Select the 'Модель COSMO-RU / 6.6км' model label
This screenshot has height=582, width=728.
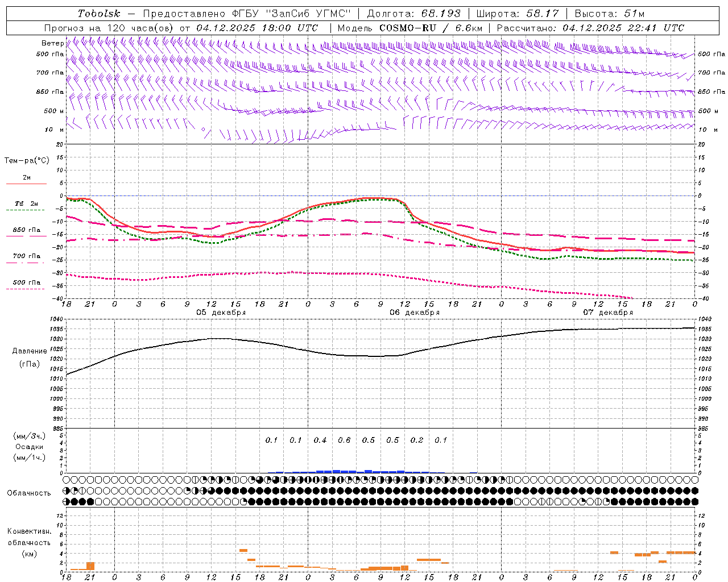pyautogui.click(x=409, y=28)
